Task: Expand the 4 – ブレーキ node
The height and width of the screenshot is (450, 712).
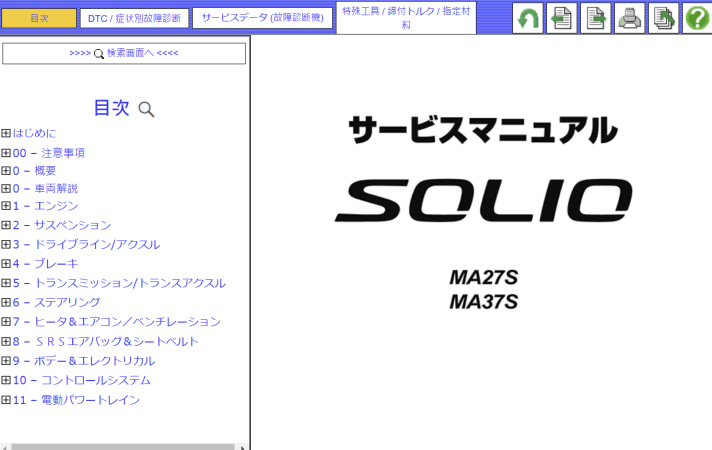Action: tap(6, 263)
